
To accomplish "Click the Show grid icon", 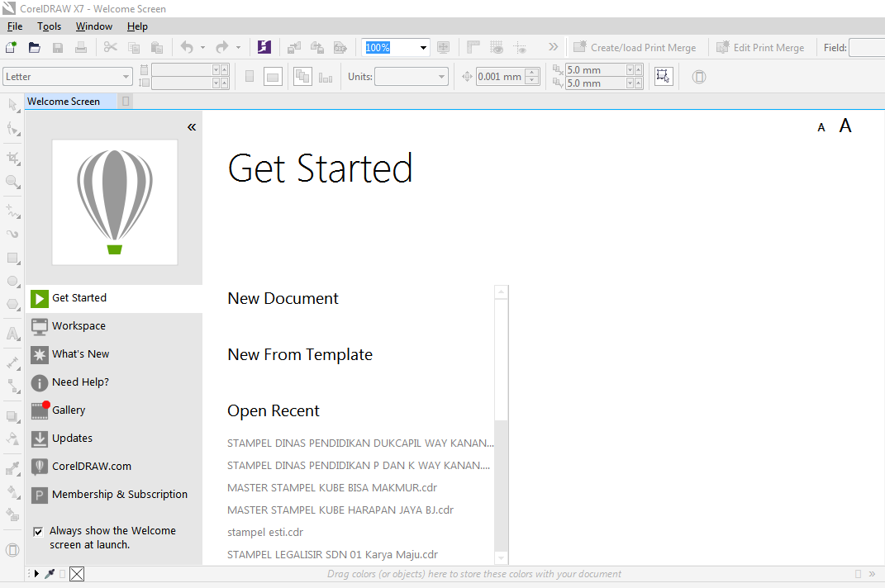I will click(496, 47).
